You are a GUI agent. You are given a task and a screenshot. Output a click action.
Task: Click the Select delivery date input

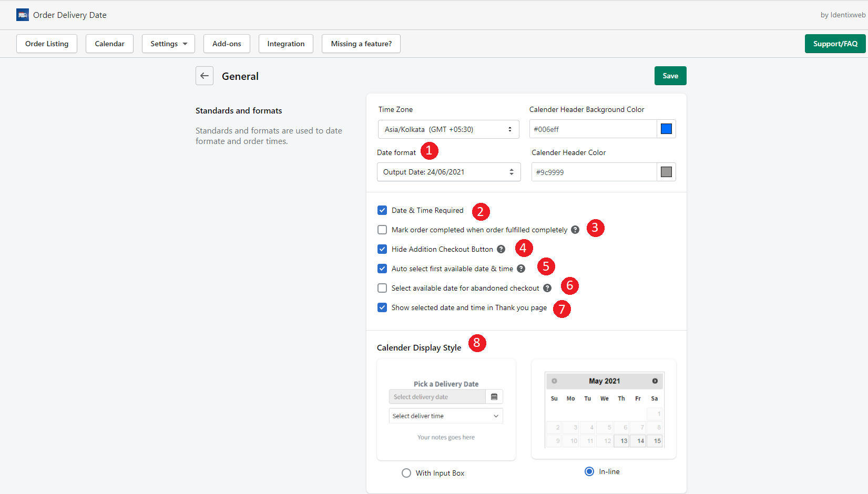click(437, 397)
